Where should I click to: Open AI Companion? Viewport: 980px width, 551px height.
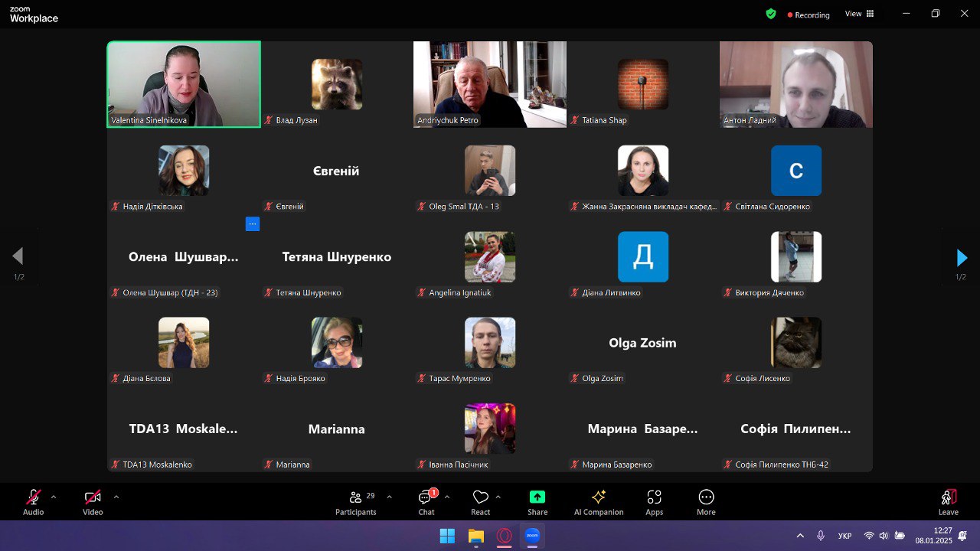click(x=599, y=503)
